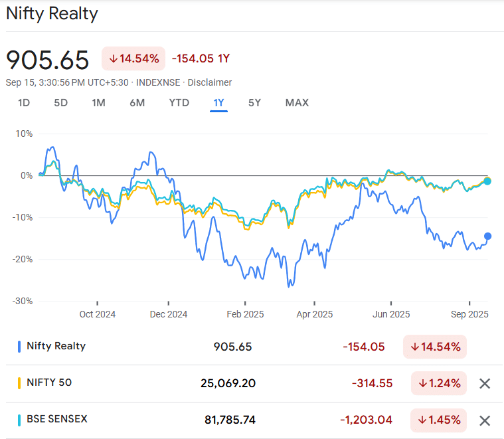Viewport: 504px width, 439px height.
Task: Choose the 1Y range tab
Action: [x=218, y=103]
